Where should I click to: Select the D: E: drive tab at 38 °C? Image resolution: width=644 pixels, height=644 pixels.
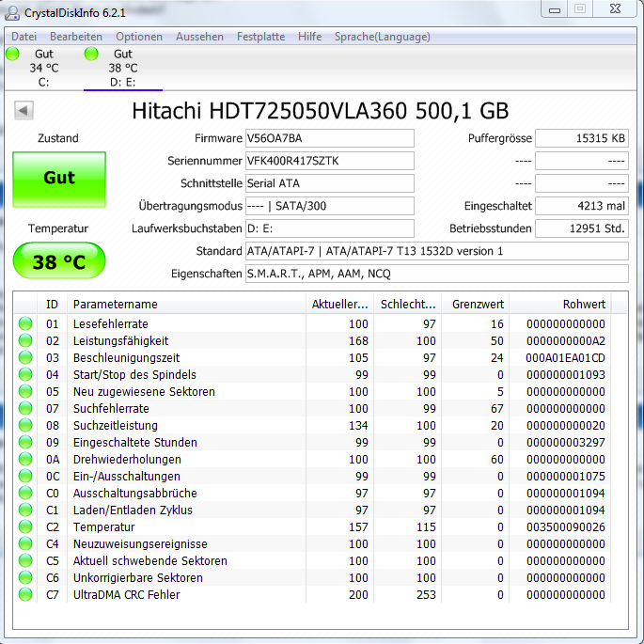coord(123,68)
